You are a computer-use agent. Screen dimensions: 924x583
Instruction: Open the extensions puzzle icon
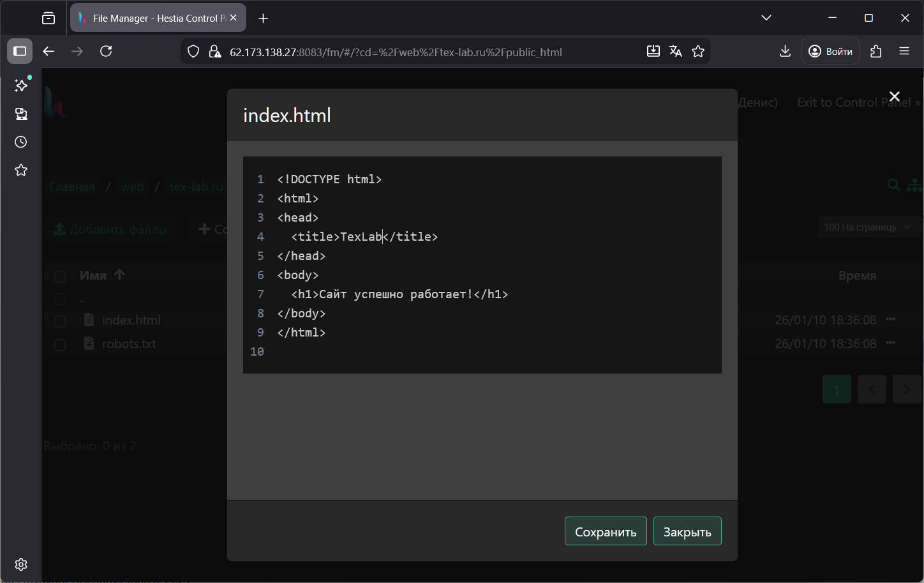(x=876, y=52)
